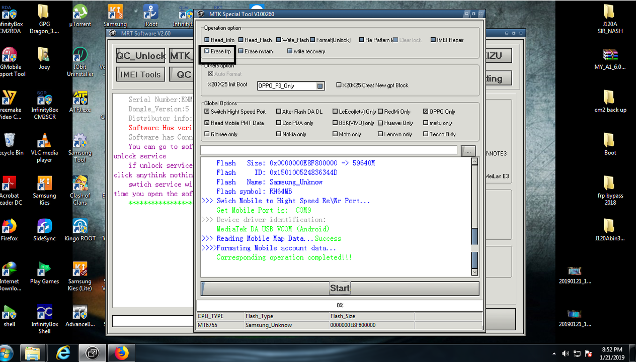Tick the Format(Unlock) checkbox
Image resolution: width=644 pixels, height=362 pixels.
[x=313, y=40]
